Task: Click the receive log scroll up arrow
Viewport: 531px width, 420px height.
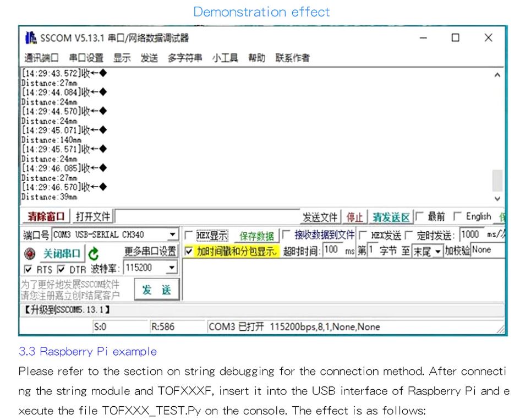Action: point(497,75)
